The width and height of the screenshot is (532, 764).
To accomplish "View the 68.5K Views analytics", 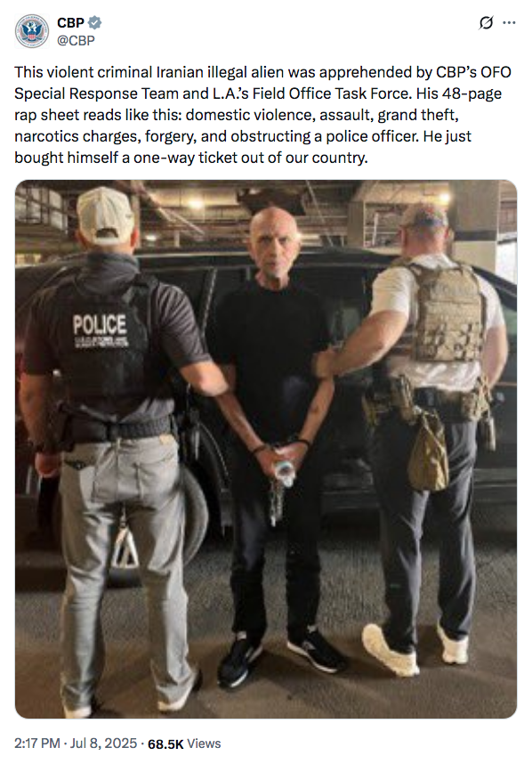I will coord(184,744).
